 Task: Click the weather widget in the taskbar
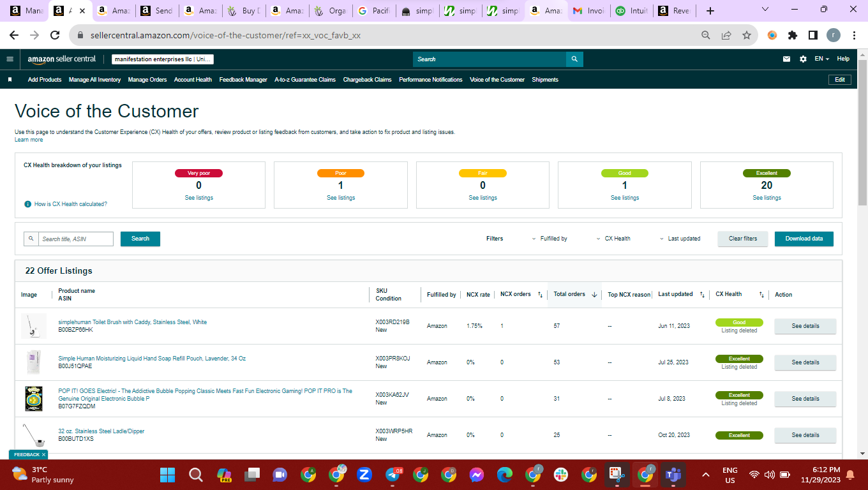[x=42, y=475]
